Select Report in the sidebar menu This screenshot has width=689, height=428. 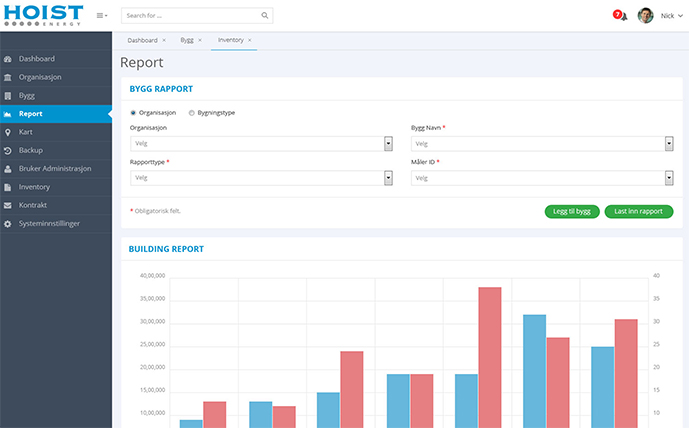click(56, 114)
